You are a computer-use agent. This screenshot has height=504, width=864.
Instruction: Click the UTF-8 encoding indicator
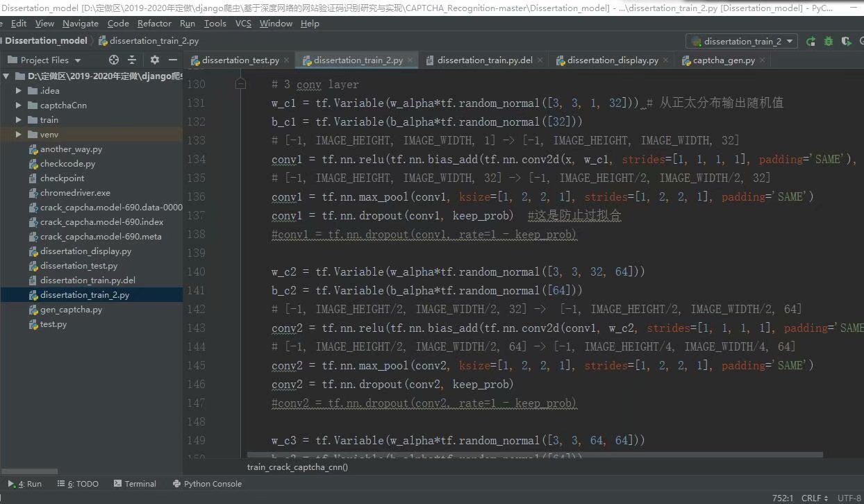pyautogui.click(x=849, y=498)
